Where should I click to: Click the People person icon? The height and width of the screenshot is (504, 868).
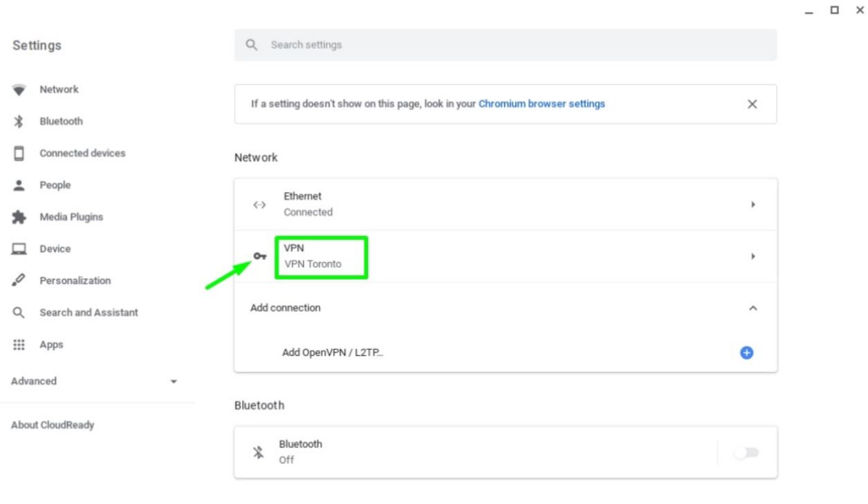click(19, 185)
